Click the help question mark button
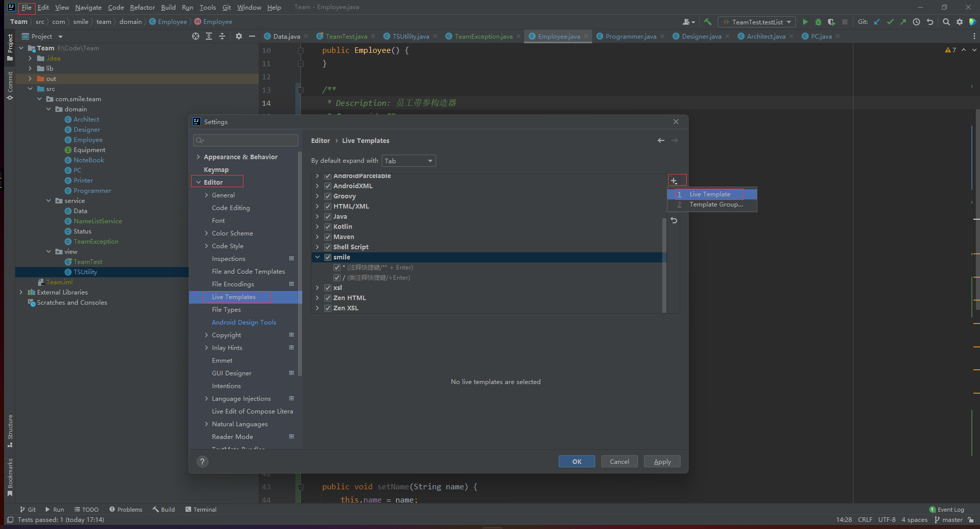This screenshot has height=529, width=980. click(x=202, y=461)
